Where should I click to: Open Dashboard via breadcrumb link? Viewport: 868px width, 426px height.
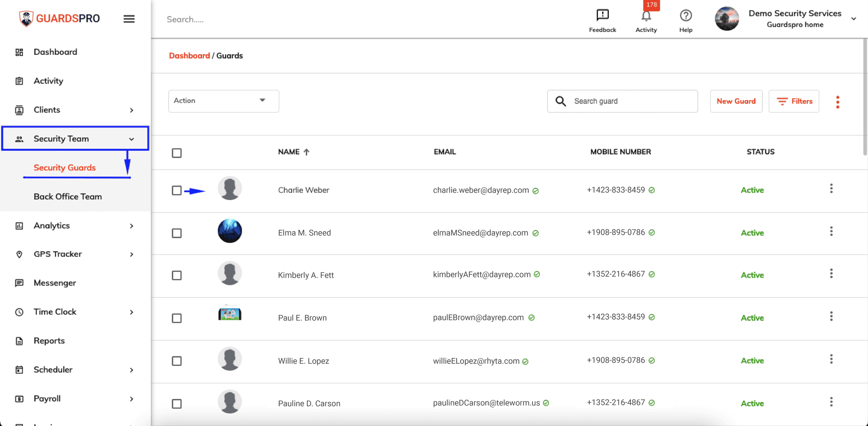(x=190, y=56)
